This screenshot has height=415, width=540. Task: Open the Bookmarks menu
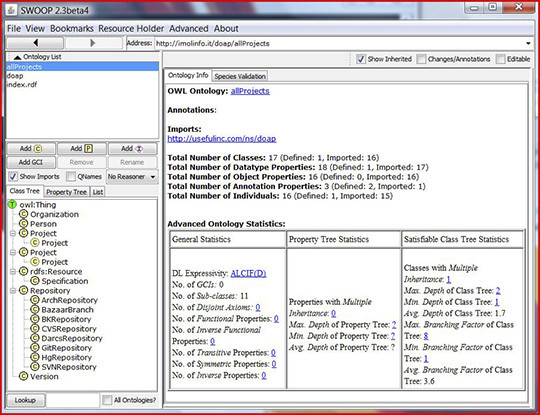point(72,29)
